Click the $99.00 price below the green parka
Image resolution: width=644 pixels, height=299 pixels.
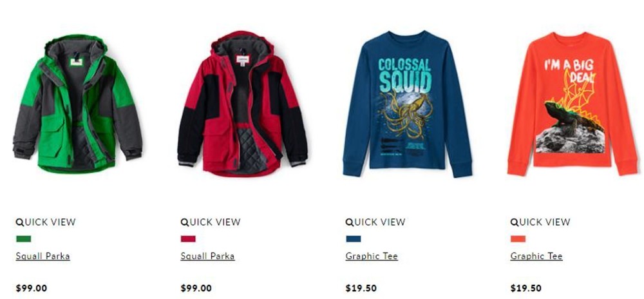(31, 288)
